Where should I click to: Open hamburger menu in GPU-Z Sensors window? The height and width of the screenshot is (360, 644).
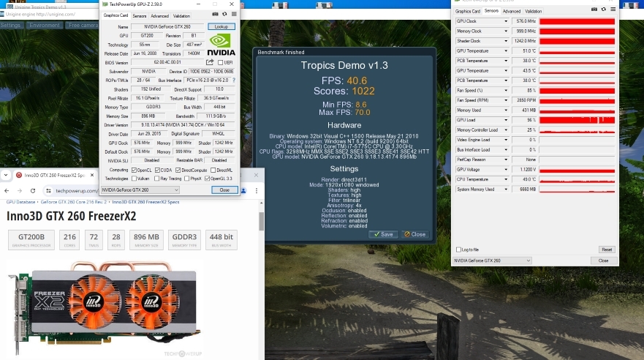coord(613,9)
